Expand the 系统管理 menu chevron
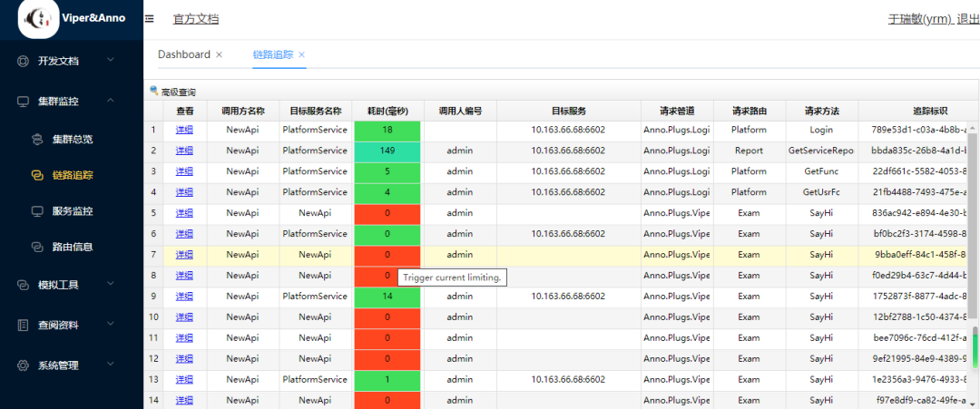The image size is (980, 409). [111, 364]
